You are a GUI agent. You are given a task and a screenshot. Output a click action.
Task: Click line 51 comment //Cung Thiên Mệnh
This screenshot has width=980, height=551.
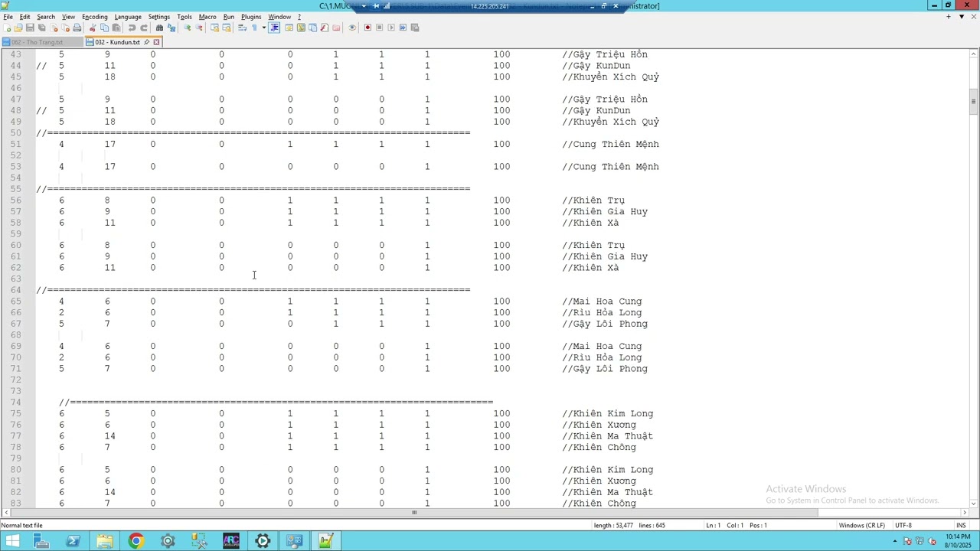610,144
